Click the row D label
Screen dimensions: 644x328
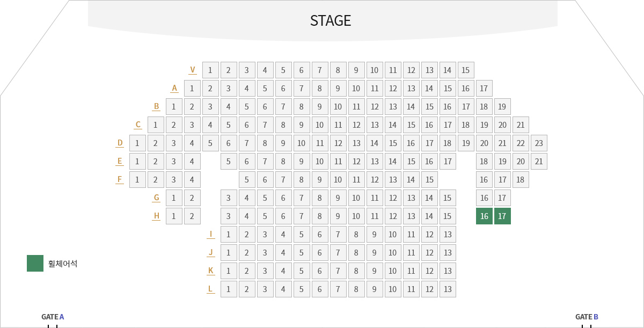(120, 143)
